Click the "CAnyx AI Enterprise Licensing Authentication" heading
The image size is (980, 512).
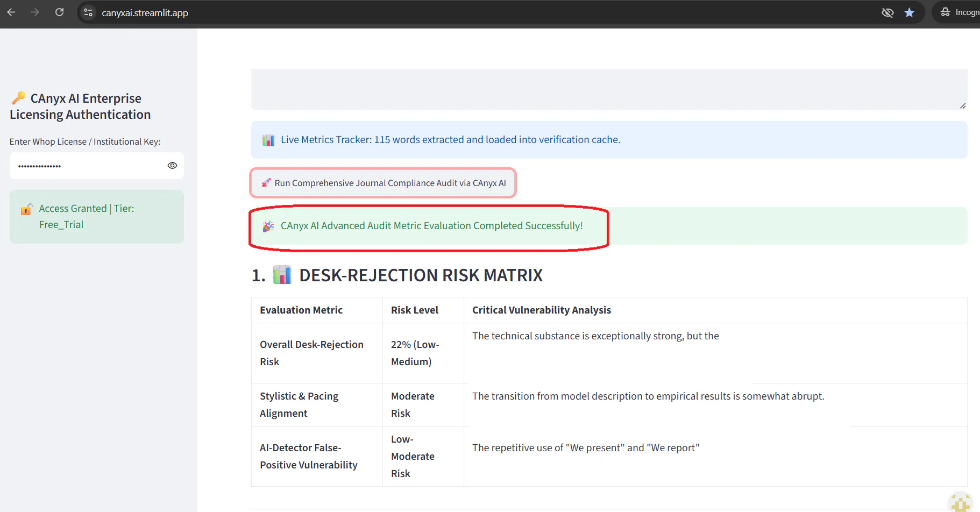point(80,106)
